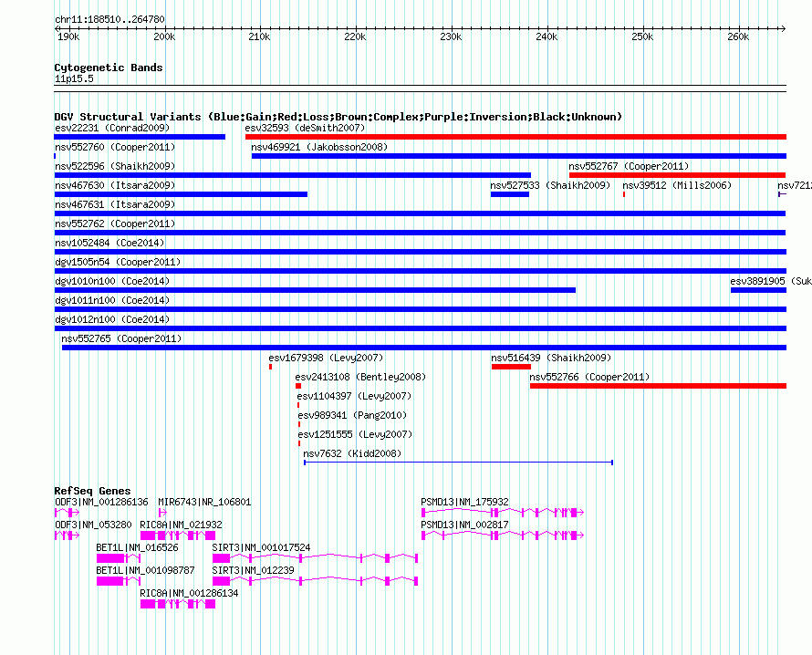Open the MIR6743|NR_106801 gene label
The height and width of the screenshot is (655, 812).
204,503
